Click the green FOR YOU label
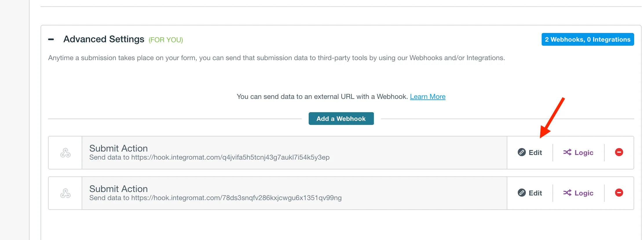 coord(166,40)
